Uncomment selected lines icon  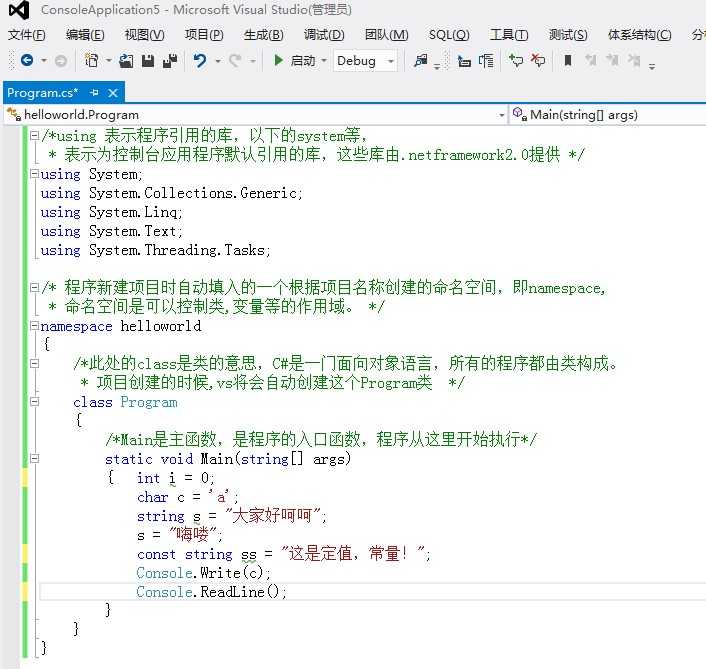538,60
